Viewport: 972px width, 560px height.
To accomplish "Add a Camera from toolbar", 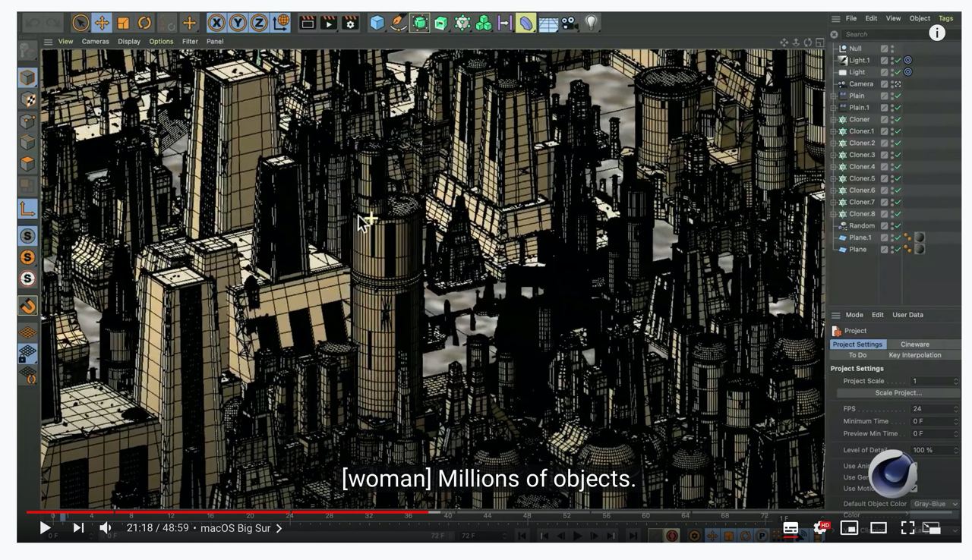I will pyautogui.click(x=569, y=23).
